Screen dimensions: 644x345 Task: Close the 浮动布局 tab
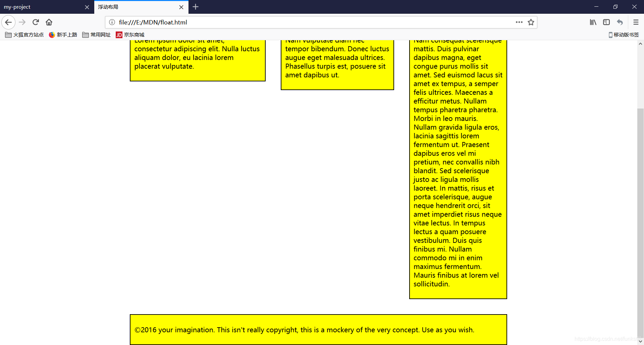[x=181, y=7]
